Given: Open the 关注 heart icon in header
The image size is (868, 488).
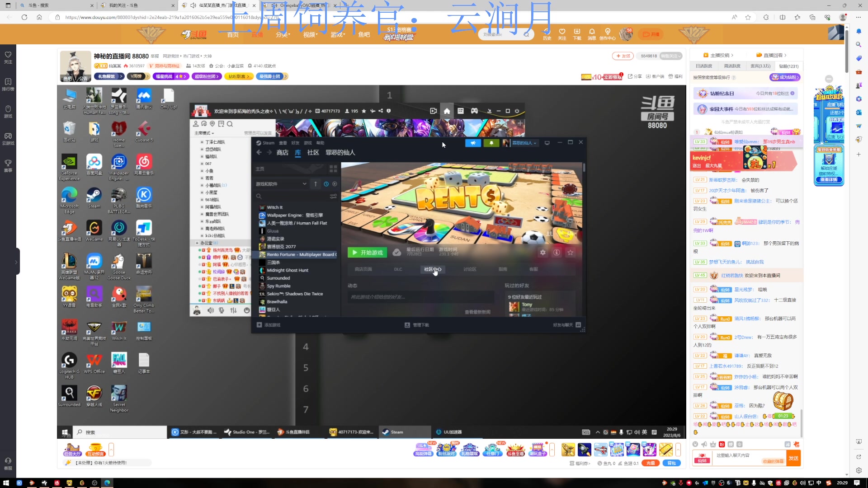Looking at the screenshot, I should [562, 34].
